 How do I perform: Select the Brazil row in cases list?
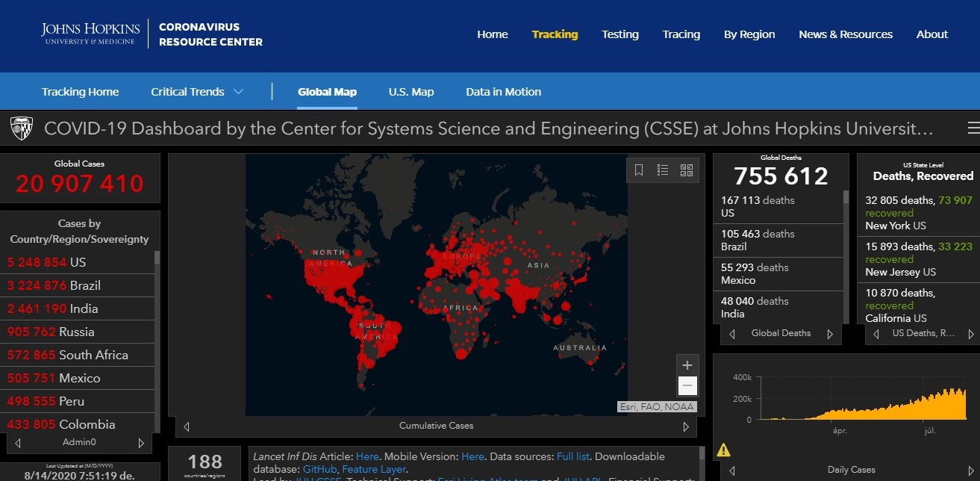click(78, 285)
